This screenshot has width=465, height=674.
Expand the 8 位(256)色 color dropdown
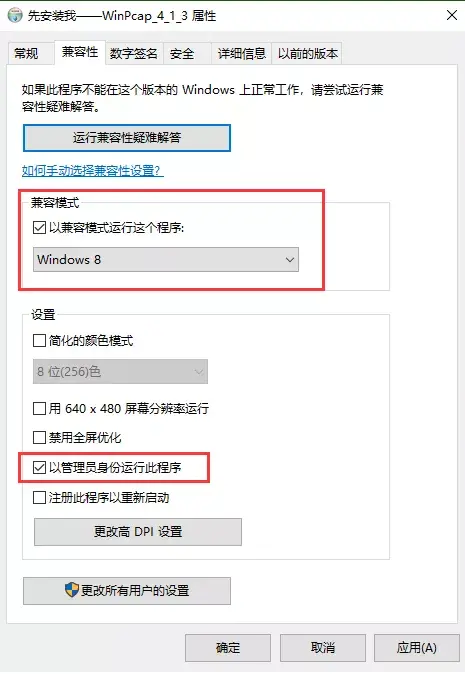[120, 371]
